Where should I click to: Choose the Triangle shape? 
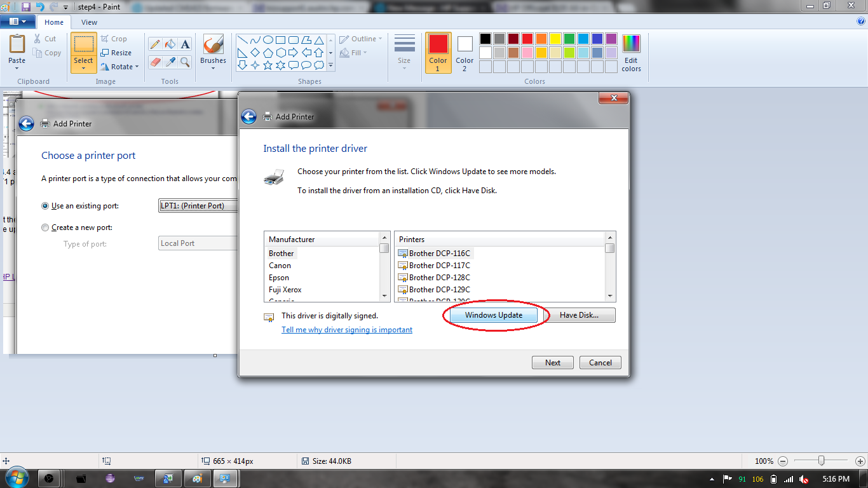(318, 39)
